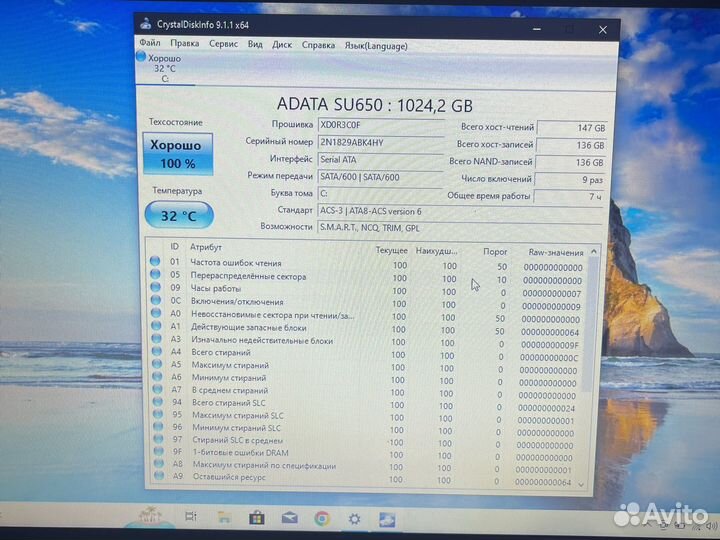Image resolution: width=720 pixels, height=540 pixels.
Task: Click the Текущее column header
Action: (391, 250)
